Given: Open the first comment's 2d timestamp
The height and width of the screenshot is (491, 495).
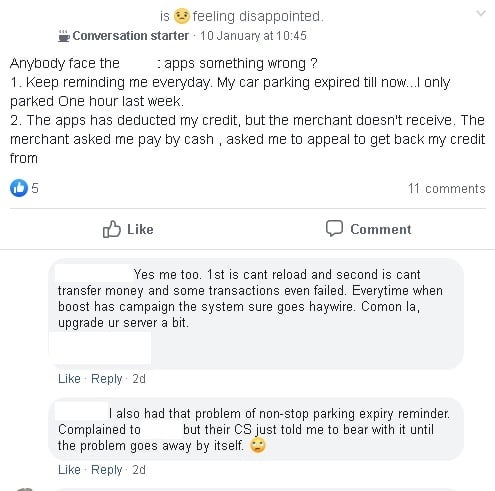Looking at the screenshot, I should [x=139, y=379].
